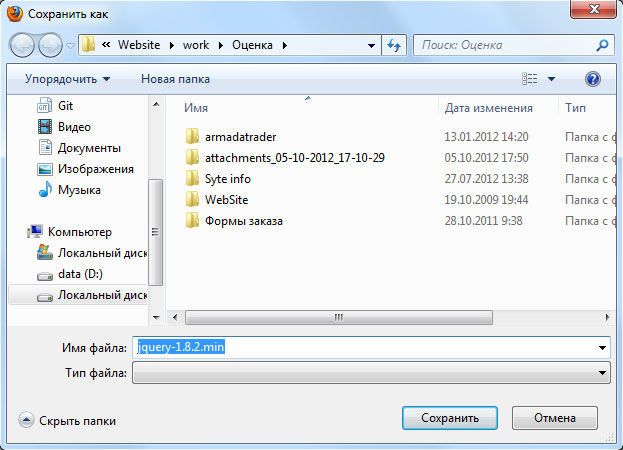Select Оценка segment in address path
Screen dimensions: 623x450
252,45
